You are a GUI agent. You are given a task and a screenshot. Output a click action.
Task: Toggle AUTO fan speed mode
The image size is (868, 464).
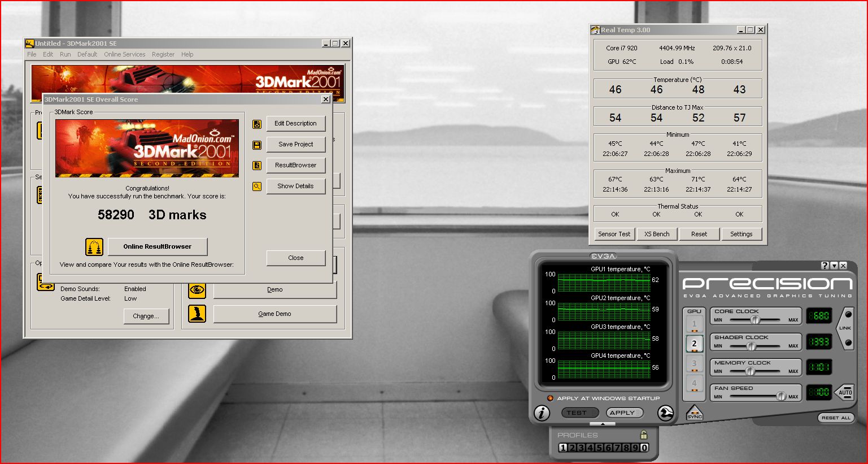(x=845, y=392)
